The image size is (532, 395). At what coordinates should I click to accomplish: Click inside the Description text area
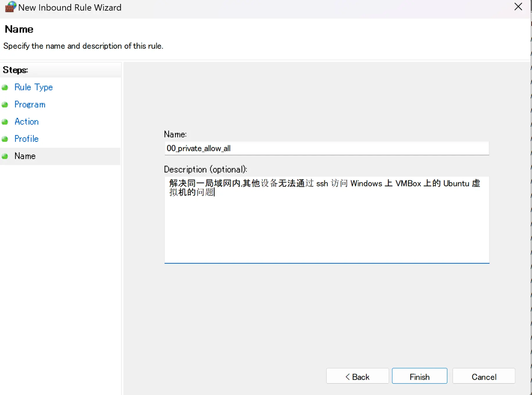pyautogui.click(x=327, y=220)
